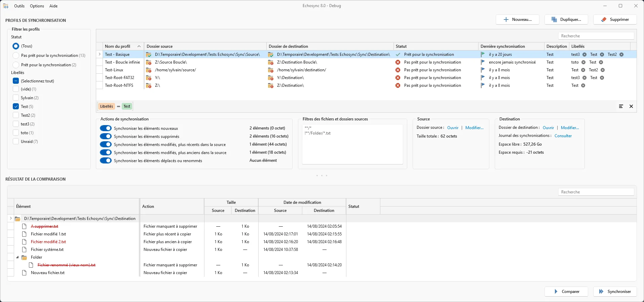Remove toto label from Test - Boucle infinie
The height and width of the screenshot is (302, 644).
583,62
